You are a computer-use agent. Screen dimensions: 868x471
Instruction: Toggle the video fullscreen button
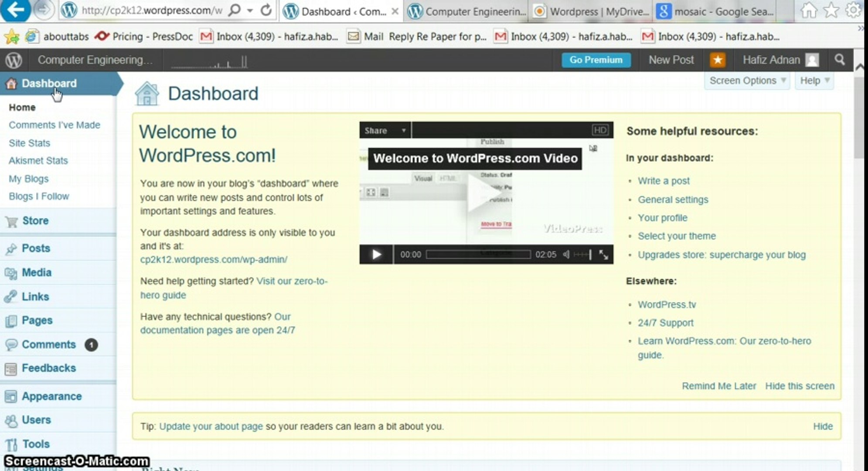click(x=603, y=255)
